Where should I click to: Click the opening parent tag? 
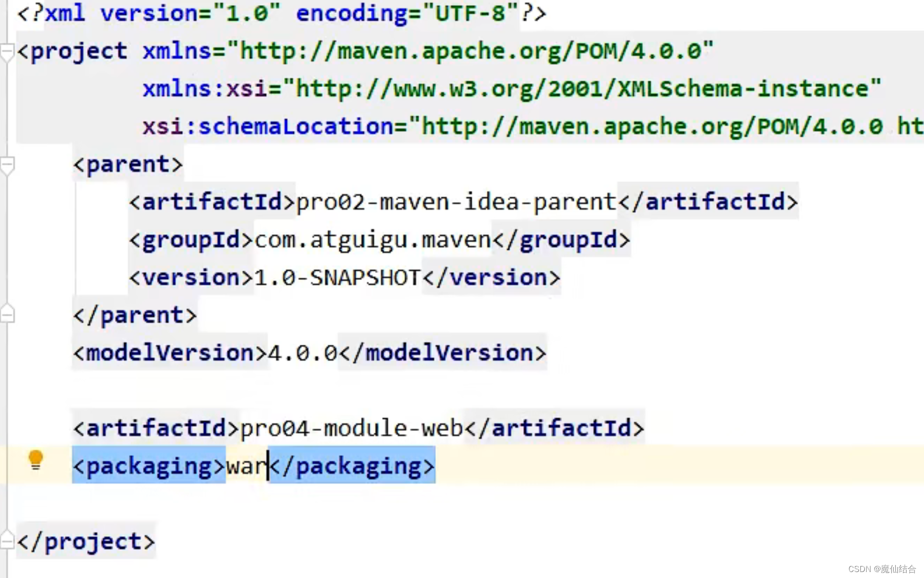click(128, 165)
